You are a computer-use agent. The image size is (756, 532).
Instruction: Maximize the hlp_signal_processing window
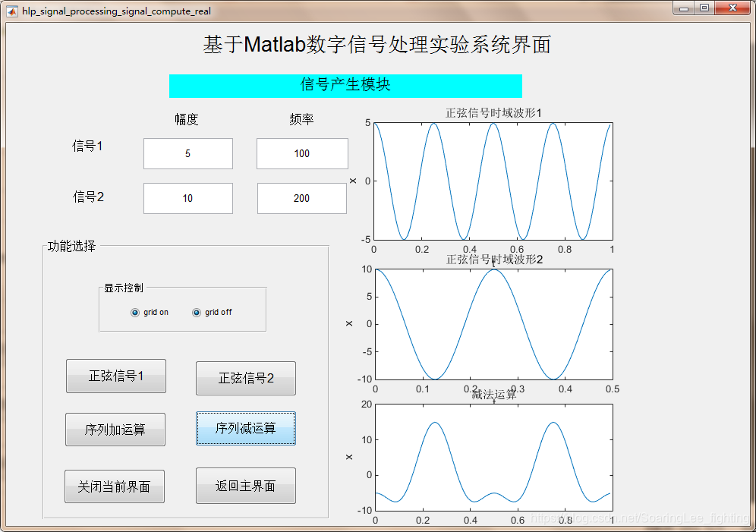coord(704,8)
